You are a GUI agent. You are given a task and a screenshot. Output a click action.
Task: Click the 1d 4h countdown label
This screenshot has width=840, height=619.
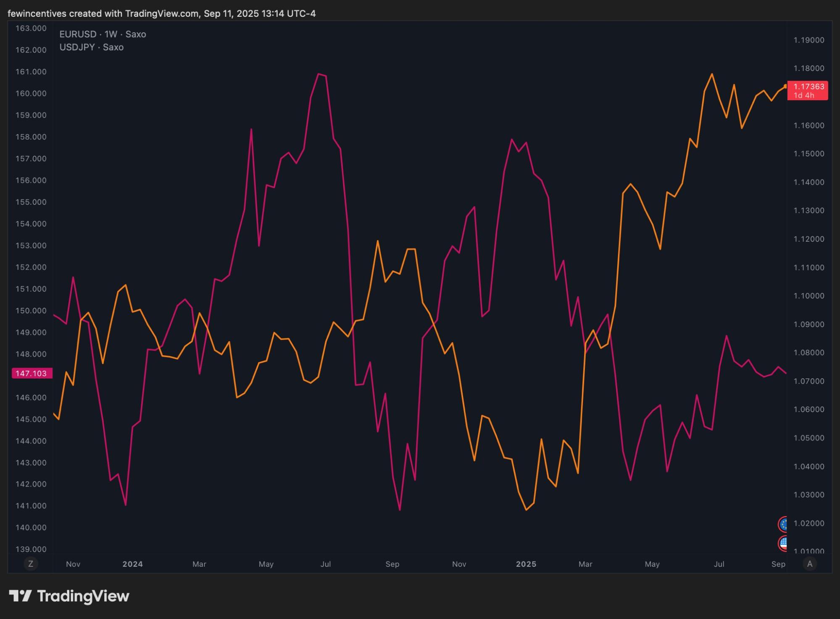803,95
